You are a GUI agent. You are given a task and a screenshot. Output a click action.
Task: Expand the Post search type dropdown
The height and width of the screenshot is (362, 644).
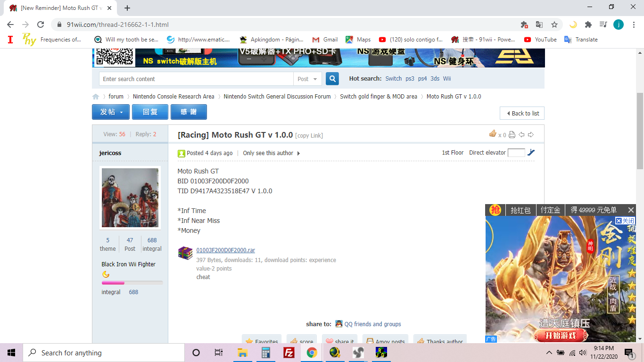[308, 79]
